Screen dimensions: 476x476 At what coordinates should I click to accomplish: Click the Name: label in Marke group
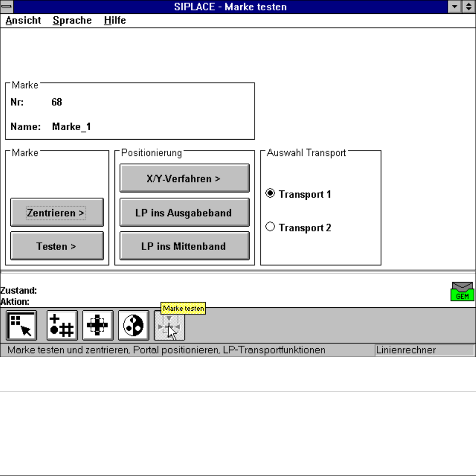click(x=26, y=127)
